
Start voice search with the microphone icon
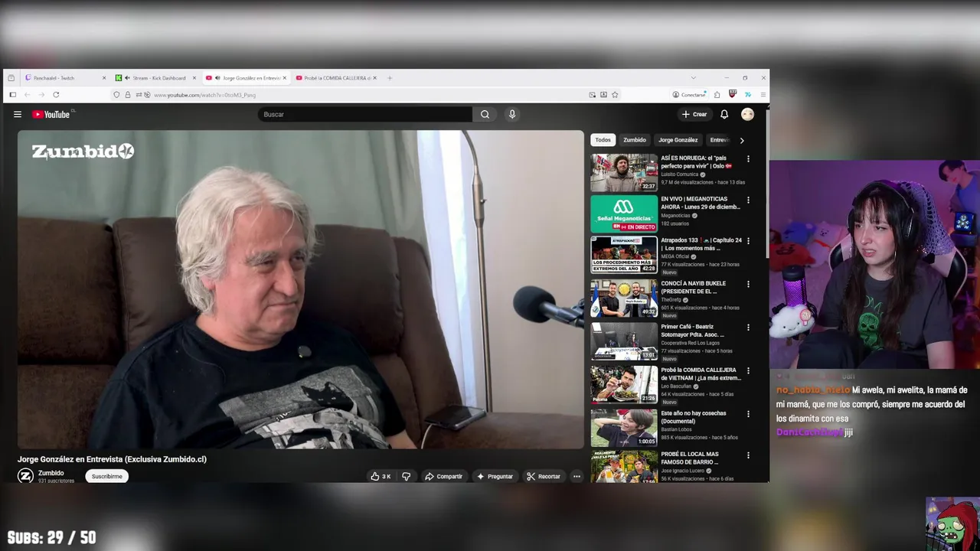pos(512,114)
